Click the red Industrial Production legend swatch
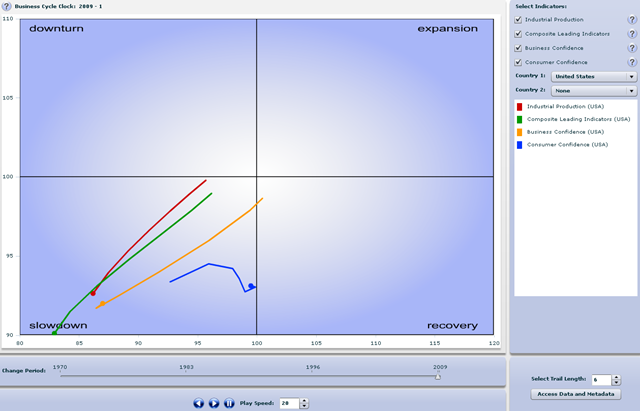This screenshot has height=411, width=640. (x=520, y=105)
